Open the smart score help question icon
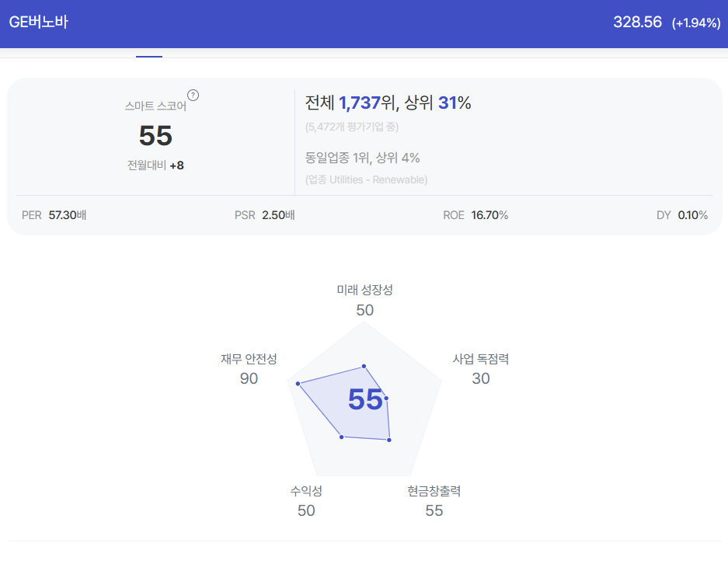Image resolution: width=728 pixels, height=564 pixels. 193,95
